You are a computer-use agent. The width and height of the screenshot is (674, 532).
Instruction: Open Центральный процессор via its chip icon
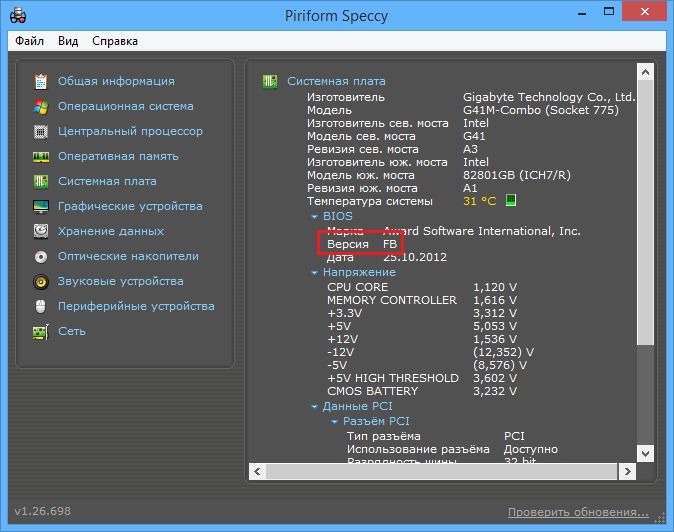tap(41, 131)
